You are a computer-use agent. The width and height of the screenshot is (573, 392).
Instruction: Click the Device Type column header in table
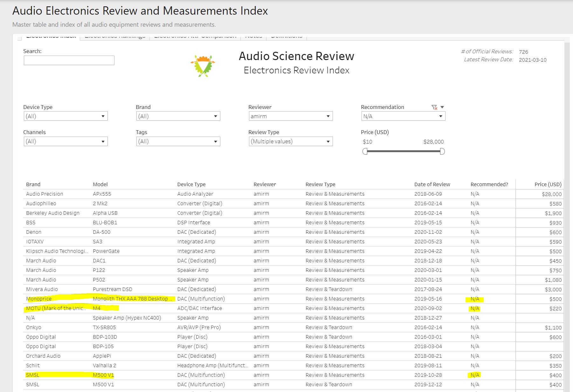click(x=191, y=184)
